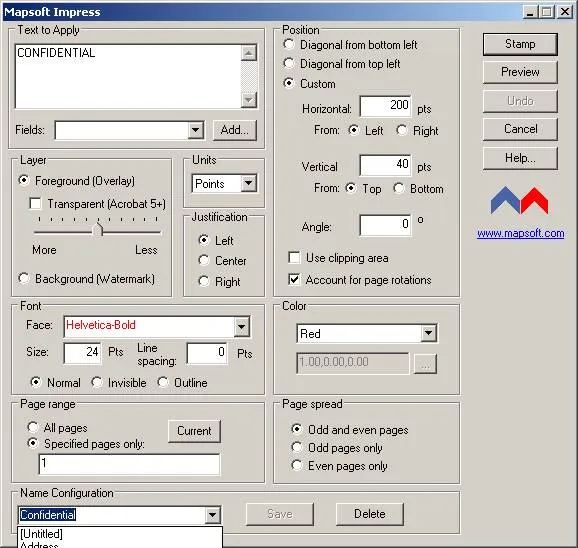The height and width of the screenshot is (548, 578).
Task: Click the Preview button
Action: pos(520,72)
